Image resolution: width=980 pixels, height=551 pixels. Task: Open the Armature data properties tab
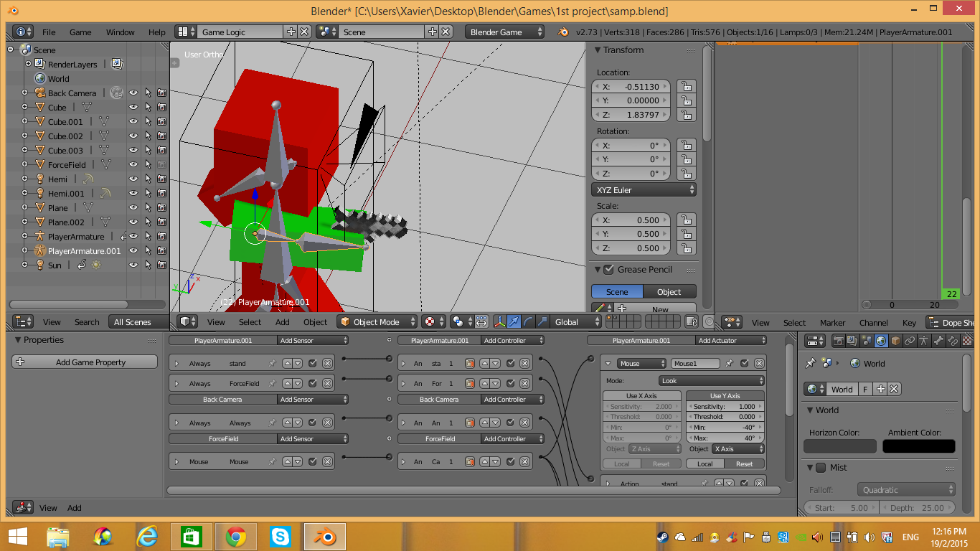[x=924, y=341]
